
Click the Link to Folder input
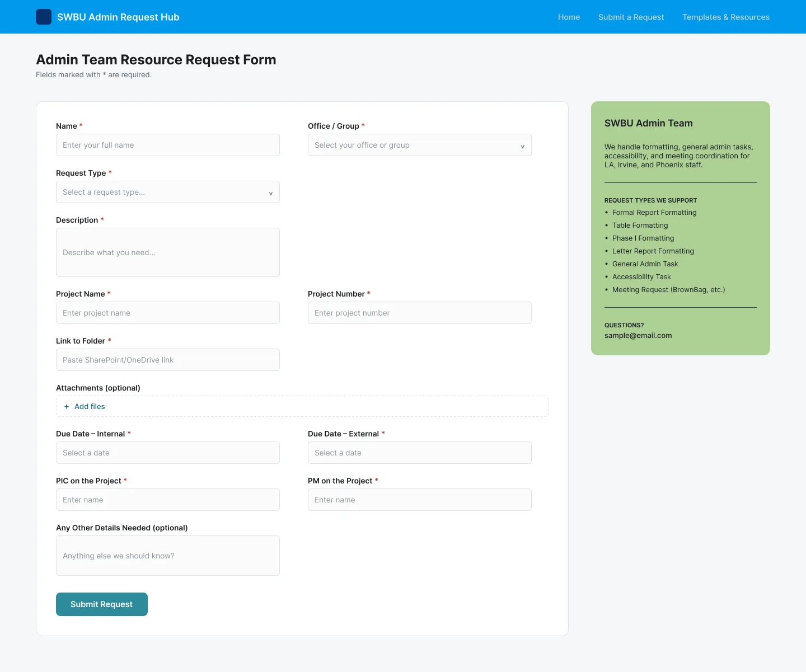(x=168, y=360)
